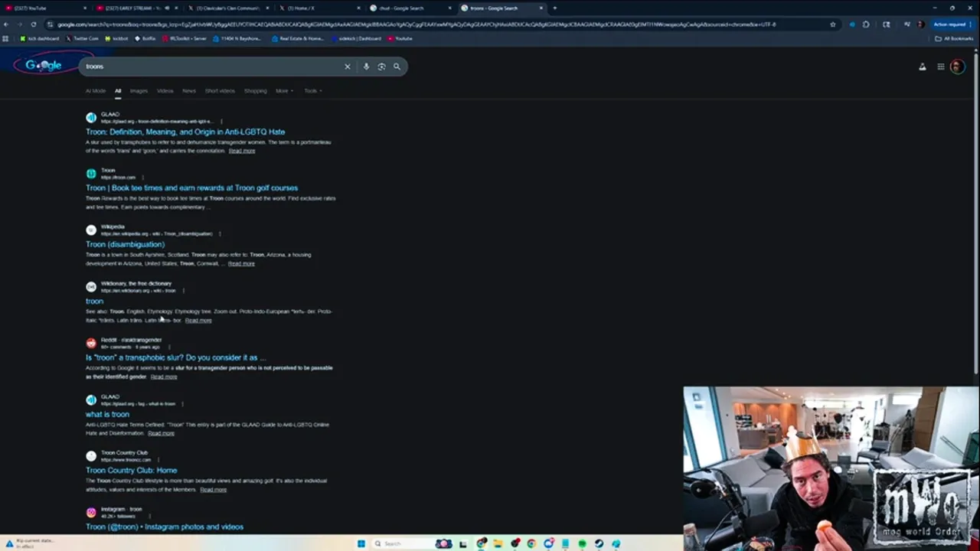This screenshot has height=551, width=980.
Task: Open the 'Book tee times' Troon golf link
Action: 191,187
